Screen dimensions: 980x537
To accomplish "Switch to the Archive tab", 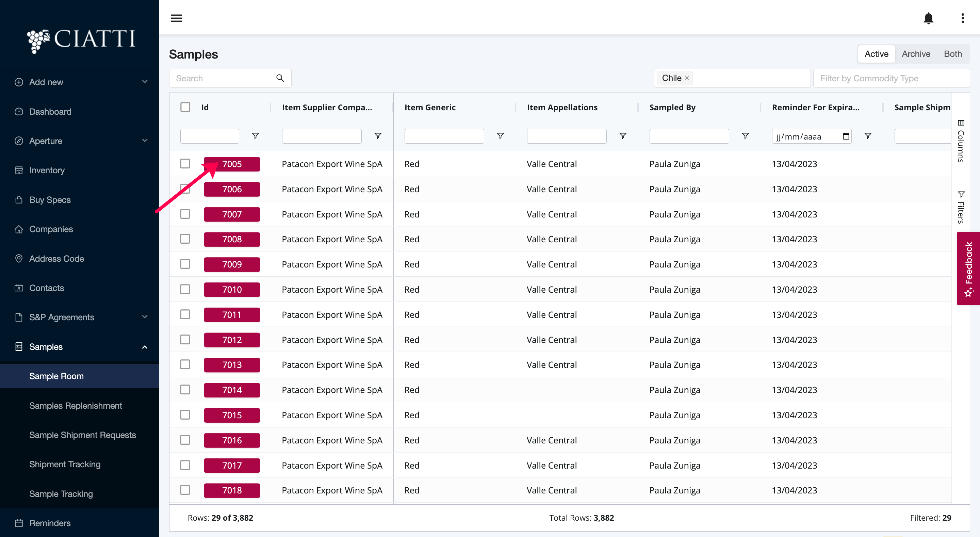I will pos(916,54).
